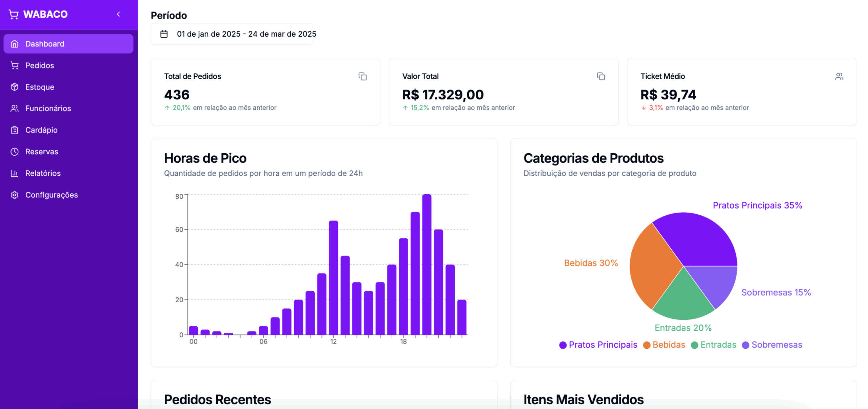Click the tallest bar in the Horas de Pico chart
Viewport: 868px width, 409px height.
427,265
